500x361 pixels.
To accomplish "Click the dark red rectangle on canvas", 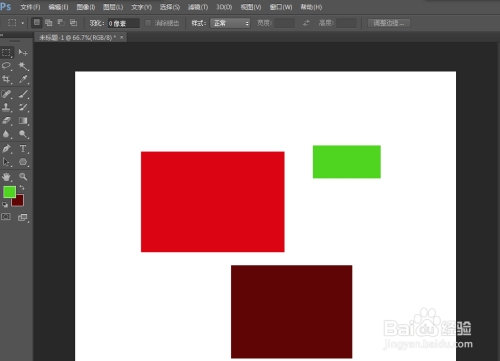I will 291,312.
